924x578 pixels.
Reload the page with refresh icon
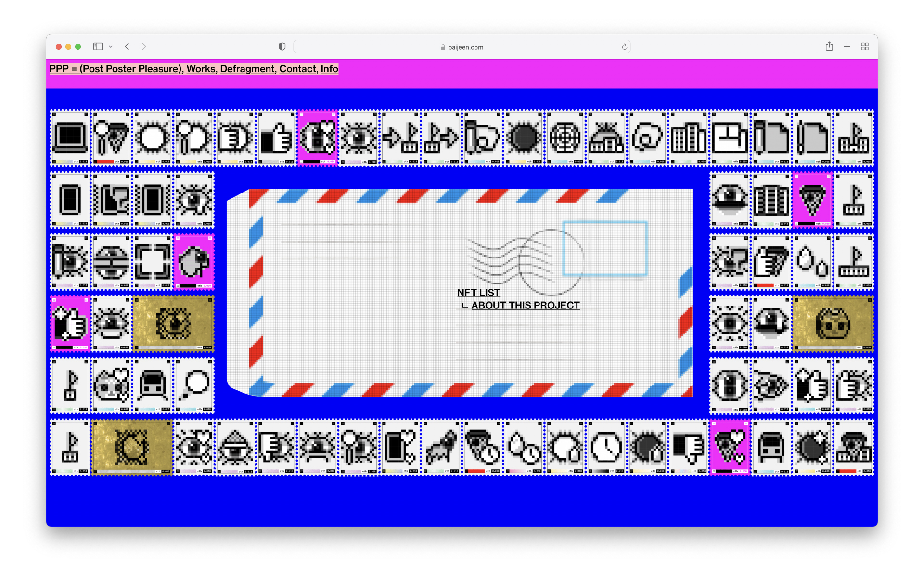coord(624,47)
